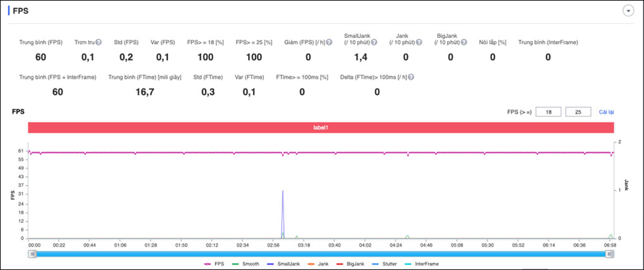Screen dimensions: 644x270
Task: Open help icon beside SmallJank (/10 phút)
Action: click(x=374, y=42)
